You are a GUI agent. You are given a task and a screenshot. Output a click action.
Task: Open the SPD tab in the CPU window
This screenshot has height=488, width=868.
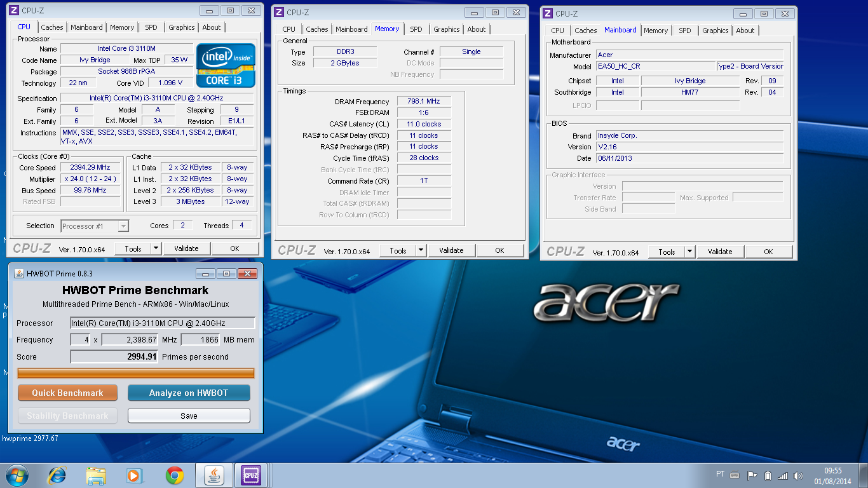pos(151,27)
